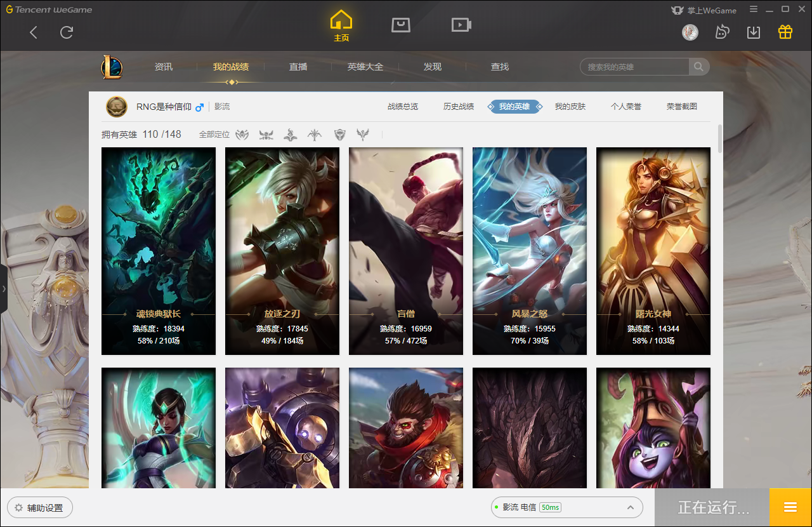Open the store bag icon in the header
This screenshot has width=812, height=527.
[400, 25]
